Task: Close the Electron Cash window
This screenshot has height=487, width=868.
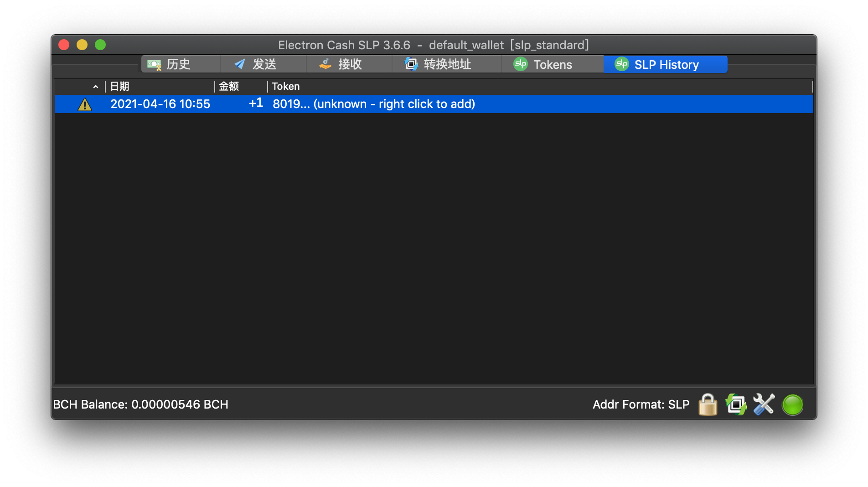Action: 64,45
